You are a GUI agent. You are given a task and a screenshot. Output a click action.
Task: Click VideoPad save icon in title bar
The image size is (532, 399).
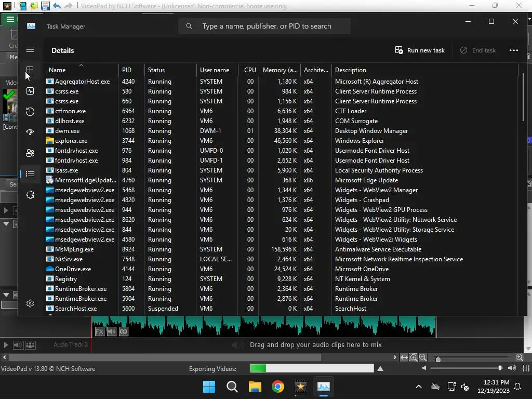click(45, 6)
